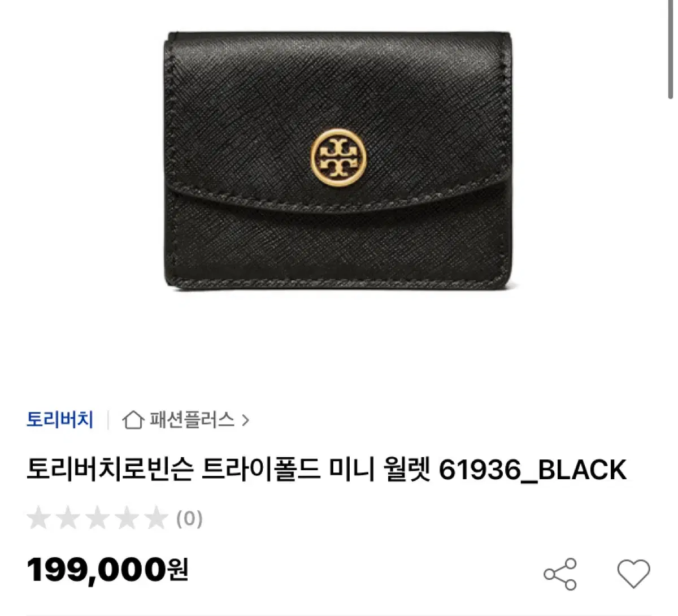Click the 원 currency symbol after price
This screenshot has height=616, width=678.
177,570
